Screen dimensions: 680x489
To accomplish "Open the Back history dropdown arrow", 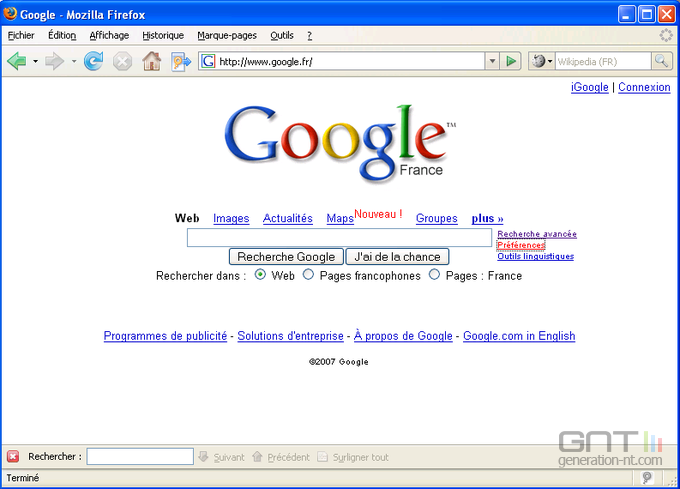I will [x=36, y=61].
